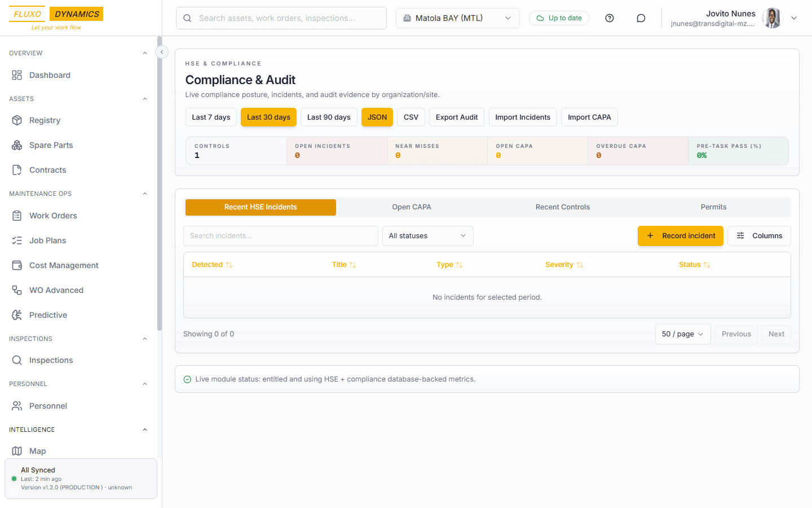Click the plus icon on Record incident
The width and height of the screenshot is (812, 508).
click(x=650, y=236)
